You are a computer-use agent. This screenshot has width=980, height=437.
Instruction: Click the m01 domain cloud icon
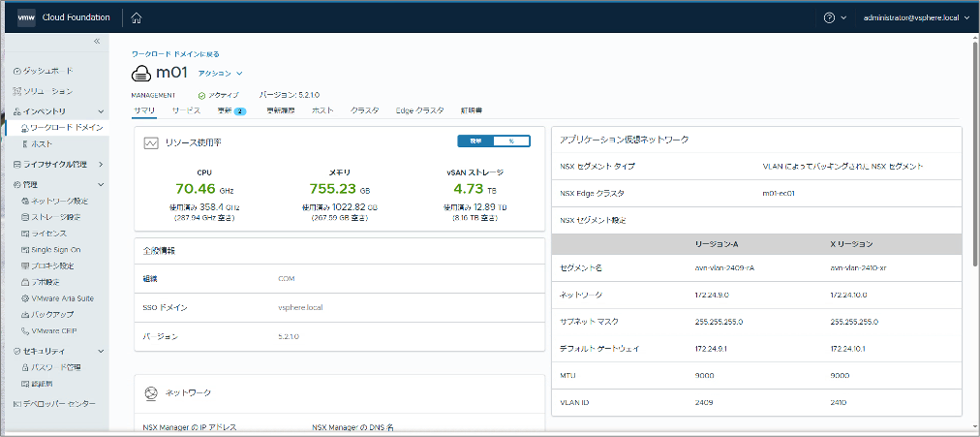[141, 73]
